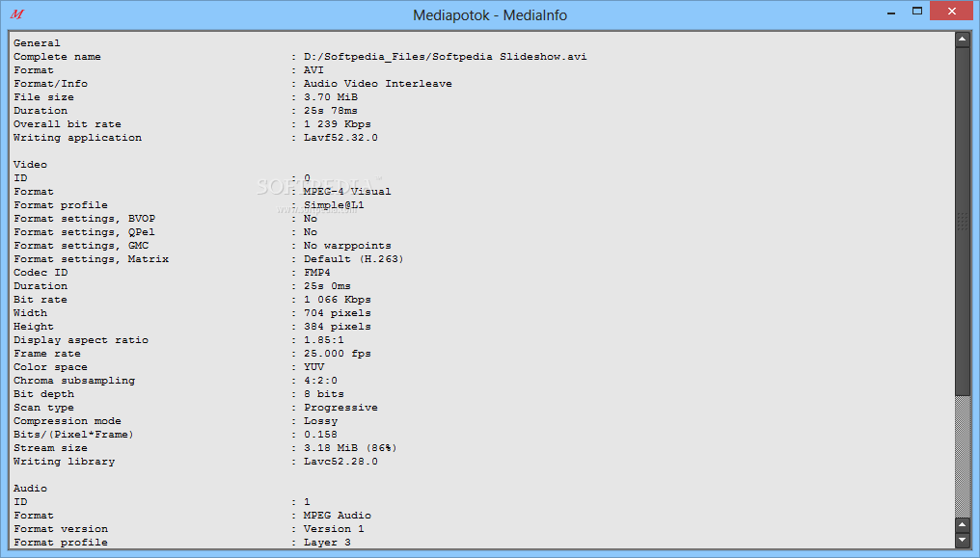Close the Mediapotok MediaInfo window
The width and height of the screenshot is (980, 558).
[x=952, y=12]
